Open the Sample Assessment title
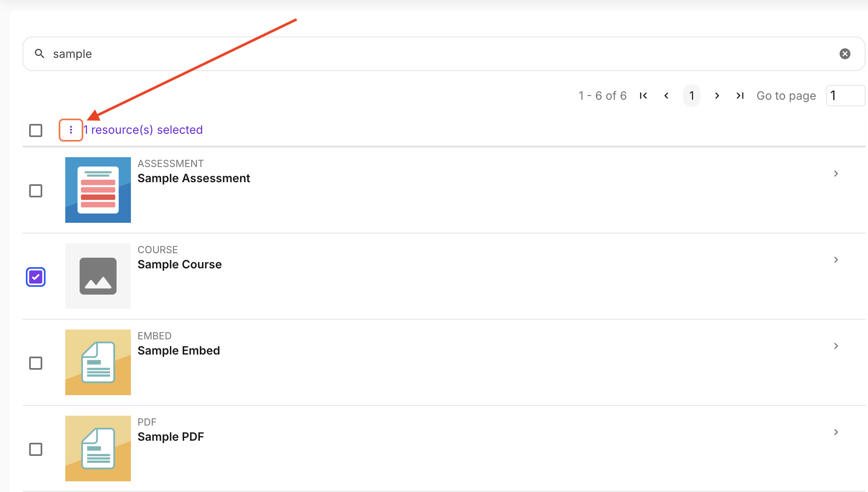The image size is (868, 492). point(194,178)
